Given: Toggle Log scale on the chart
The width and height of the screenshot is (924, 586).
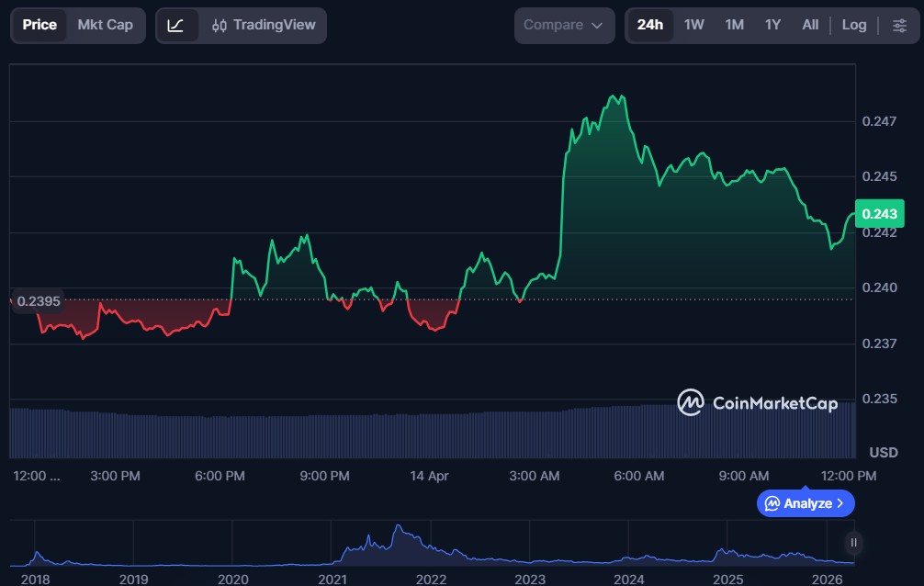Looking at the screenshot, I should [853, 25].
